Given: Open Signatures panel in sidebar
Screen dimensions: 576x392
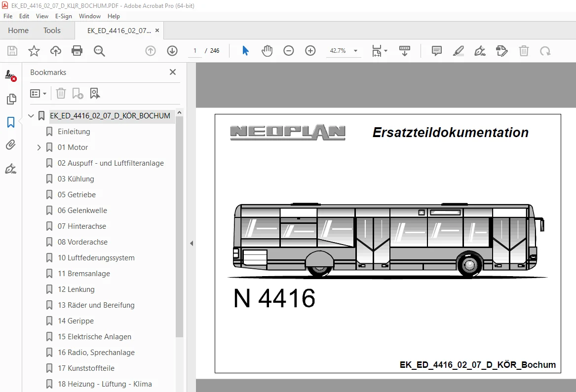Looking at the screenshot, I should pyautogui.click(x=11, y=169).
